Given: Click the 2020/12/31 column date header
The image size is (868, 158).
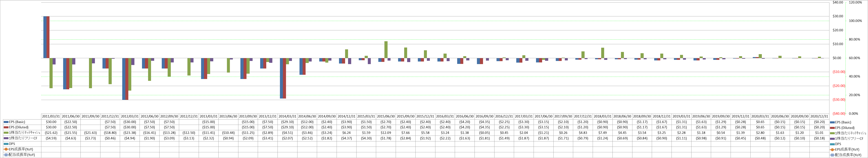Looking at the screenshot, I should [819, 116].
